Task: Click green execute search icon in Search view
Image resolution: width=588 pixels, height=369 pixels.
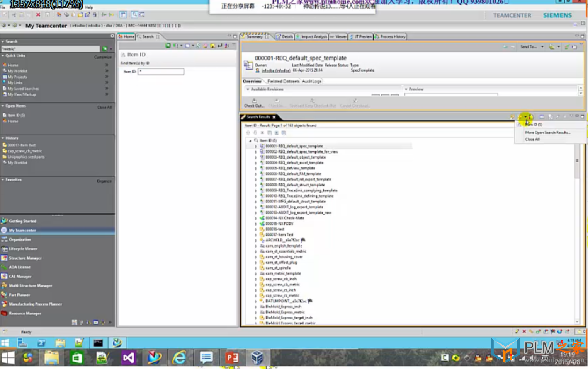Action: click(x=168, y=46)
